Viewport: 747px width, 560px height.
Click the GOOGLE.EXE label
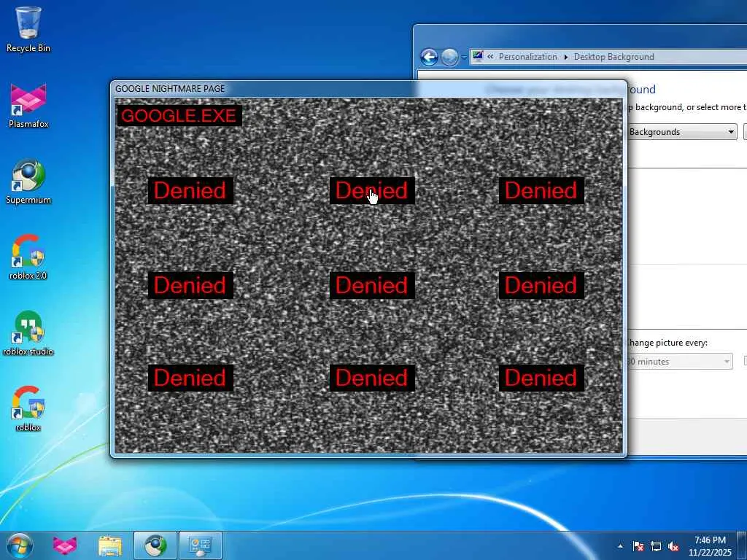click(179, 116)
